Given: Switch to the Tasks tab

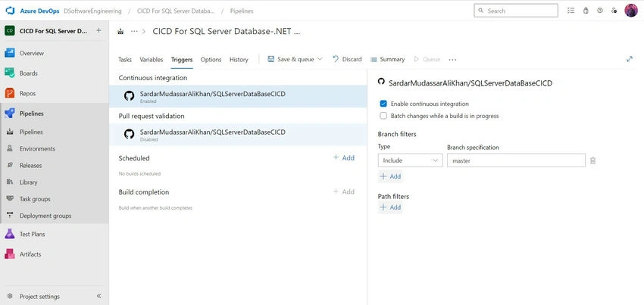Looking at the screenshot, I should coord(125,60).
